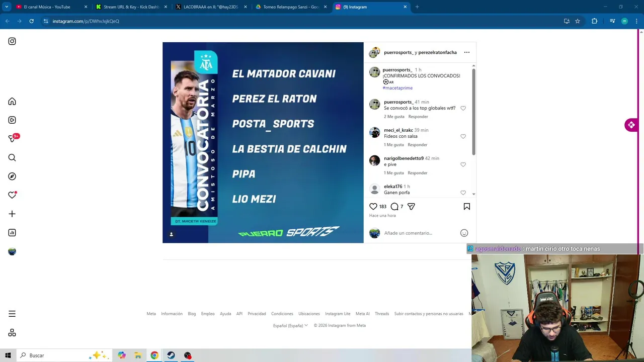Screen dimensions: 644x362
Task: Open Instagram Lite footer link
Action: click(x=338, y=314)
